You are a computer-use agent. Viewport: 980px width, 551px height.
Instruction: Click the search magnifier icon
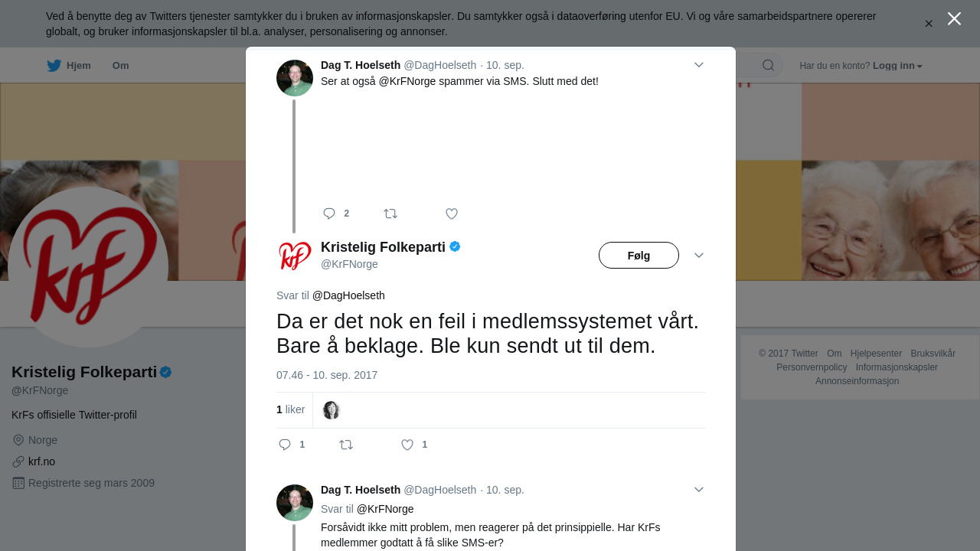(768, 65)
